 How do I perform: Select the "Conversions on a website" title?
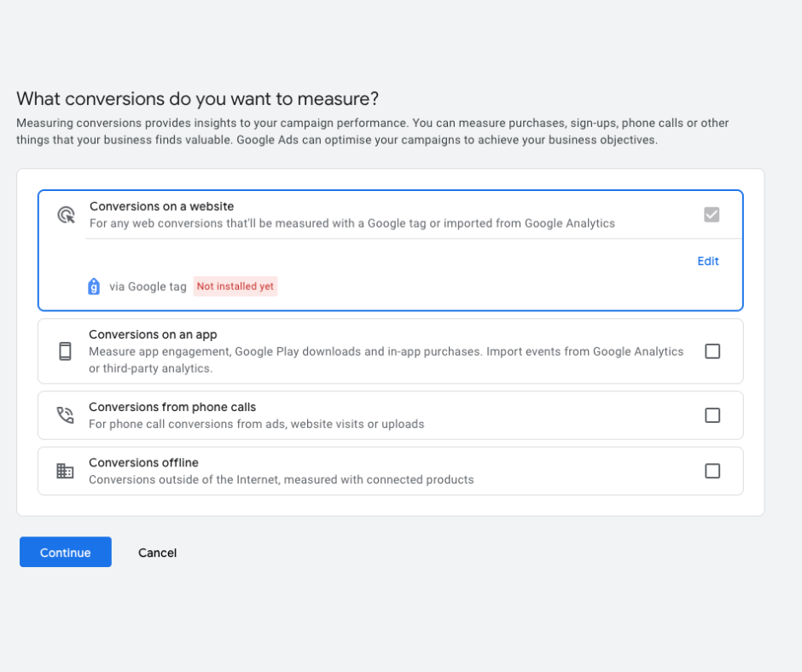point(161,206)
